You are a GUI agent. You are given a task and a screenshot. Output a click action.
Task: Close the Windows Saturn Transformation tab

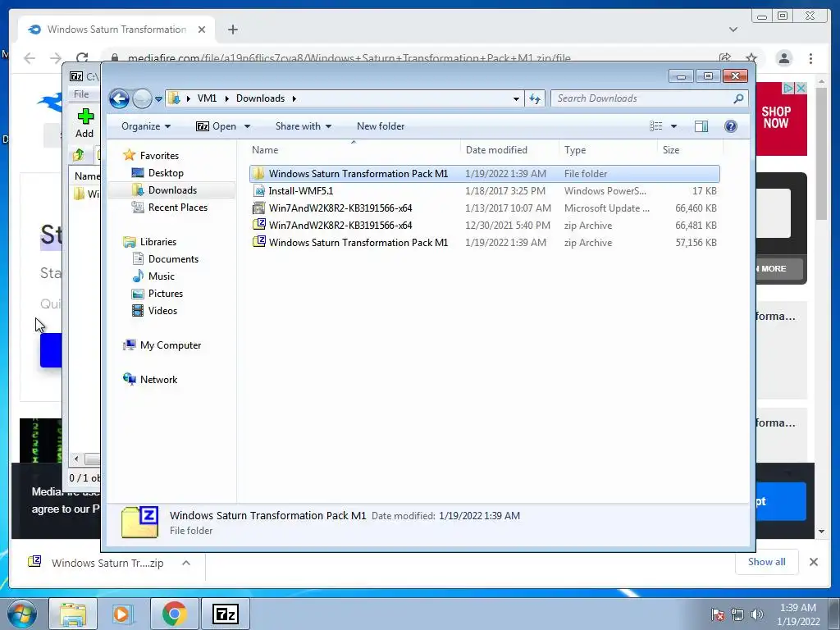[x=202, y=30]
